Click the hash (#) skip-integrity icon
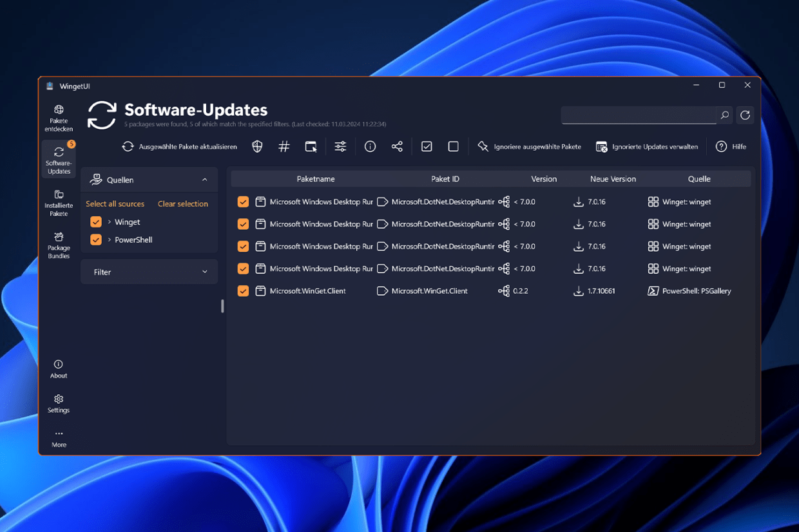This screenshot has height=532, width=799. (x=284, y=147)
